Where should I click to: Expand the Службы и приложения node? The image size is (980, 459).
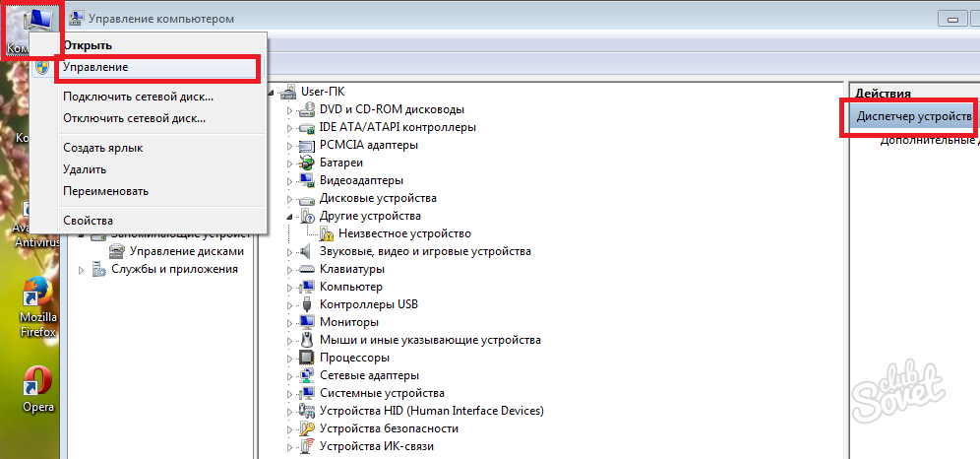tap(82, 269)
